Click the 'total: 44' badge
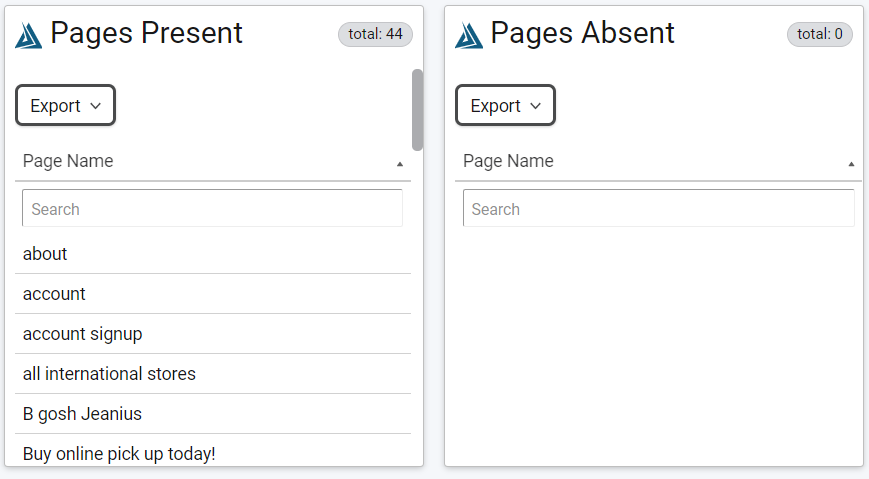The width and height of the screenshot is (869, 479). tap(375, 34)
